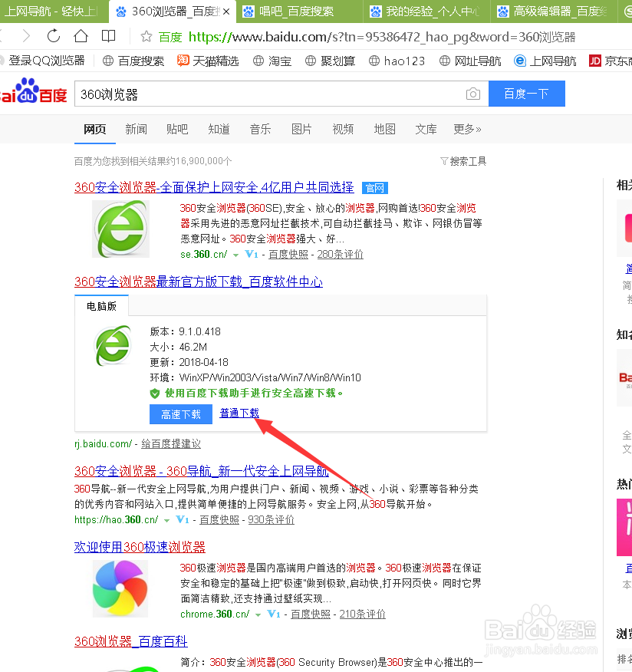Select the 知道 search category
This screenshot has width=632, height=672.
click(x=219, y=129)
